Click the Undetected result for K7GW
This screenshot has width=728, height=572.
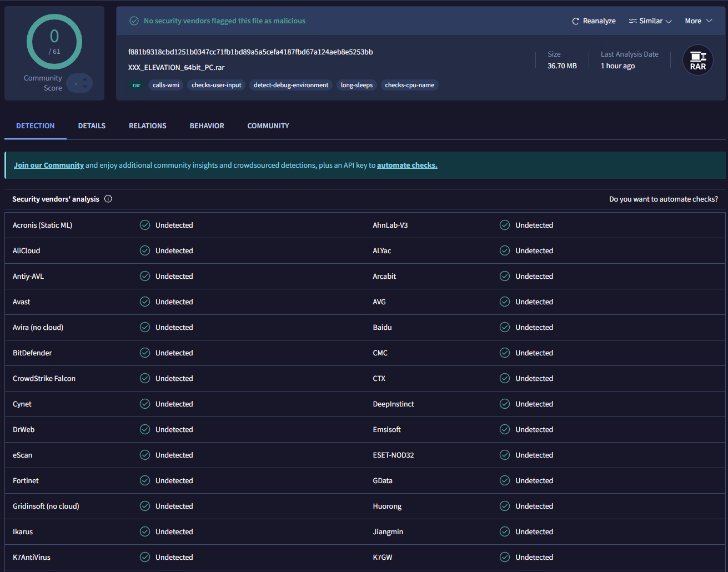tap(534, 558)
